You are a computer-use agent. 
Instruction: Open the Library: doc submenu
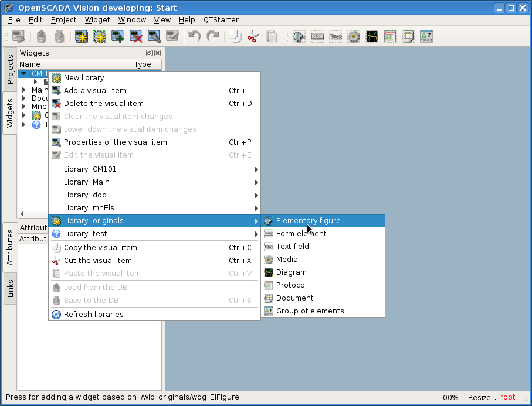[x=154, y=195]
